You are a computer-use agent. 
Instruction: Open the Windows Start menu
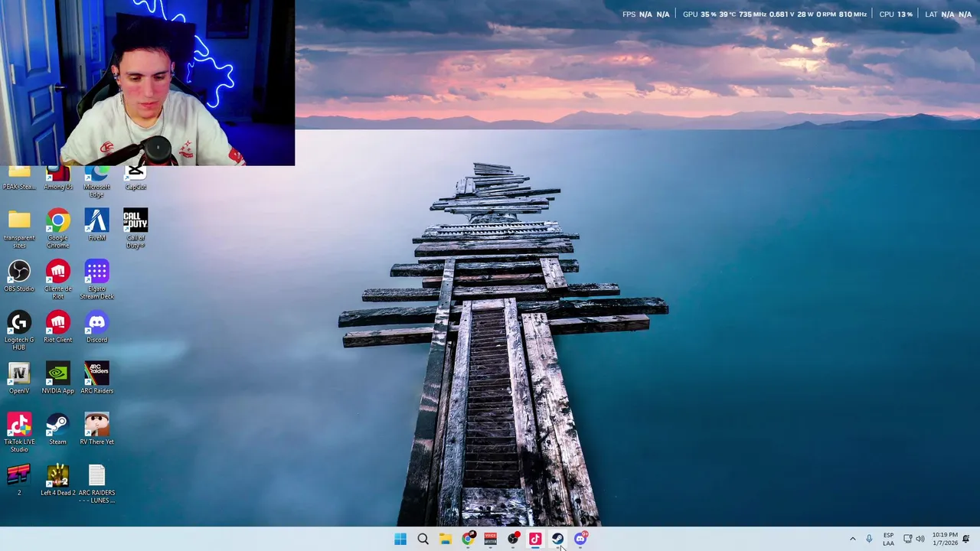(400, 539)
